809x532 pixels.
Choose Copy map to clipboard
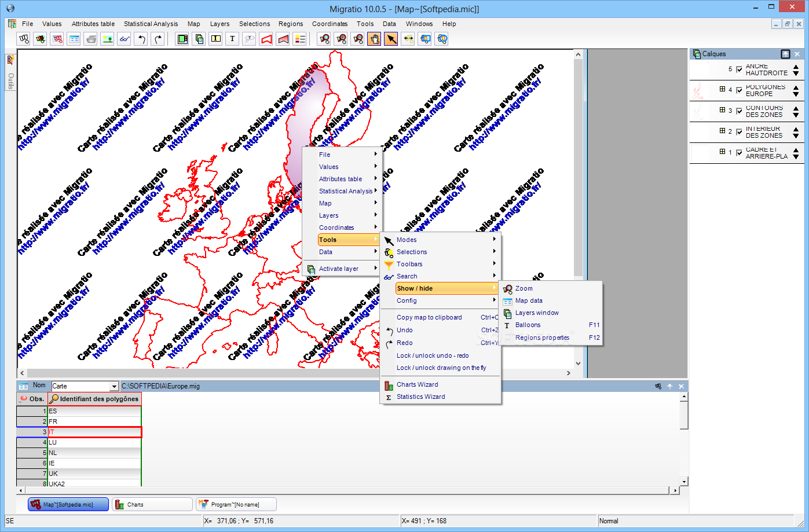440,317
